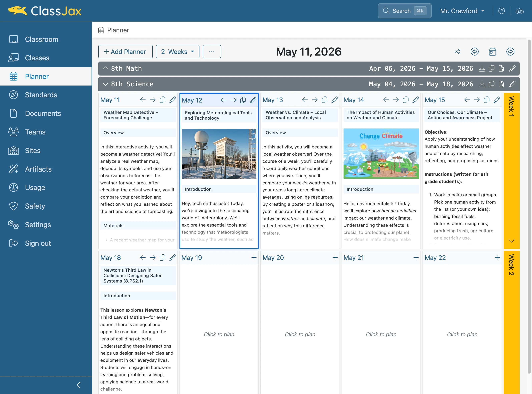This screenshot has height=394, width=532.
Task: Select the Planner sidebar item
Action: click(46, 76)
